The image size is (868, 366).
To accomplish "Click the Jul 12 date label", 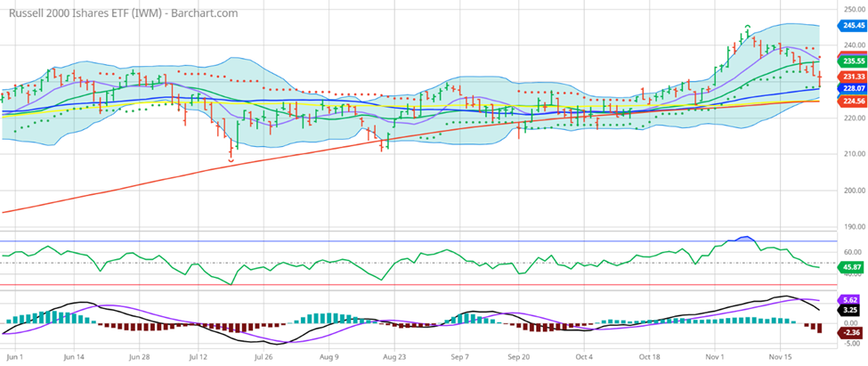I will [x=198, y=358].
